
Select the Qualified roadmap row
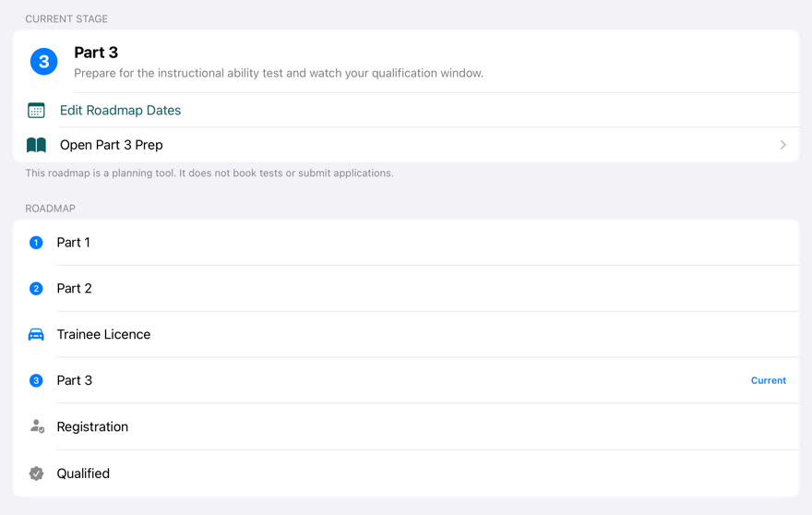pyautogui.click(x=406, y=473)
